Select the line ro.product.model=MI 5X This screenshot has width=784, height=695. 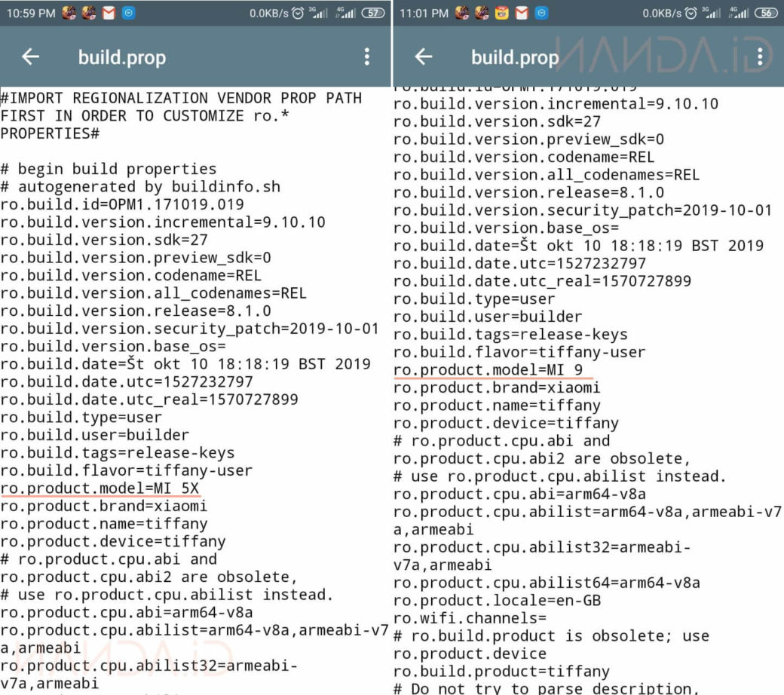(x=100, y=488)
